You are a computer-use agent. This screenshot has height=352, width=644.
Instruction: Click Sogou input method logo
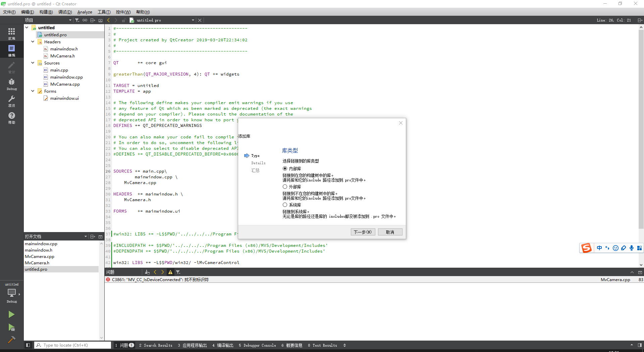tap(586, 248)
